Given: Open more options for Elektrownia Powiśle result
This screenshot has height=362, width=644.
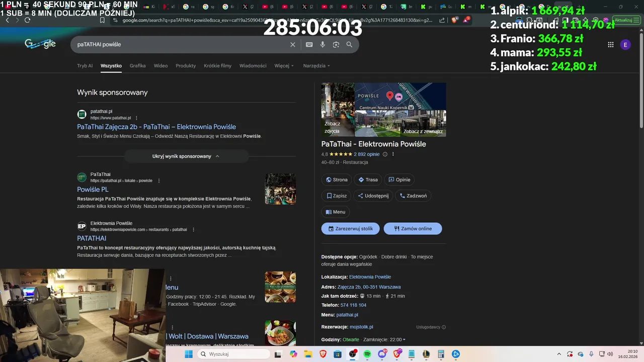Looking at the screenshot, I should coord(193,230).
